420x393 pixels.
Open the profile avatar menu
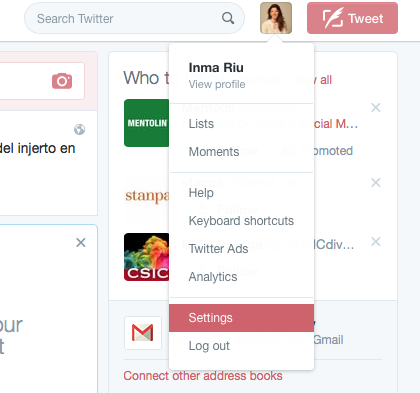coord(276,18)
